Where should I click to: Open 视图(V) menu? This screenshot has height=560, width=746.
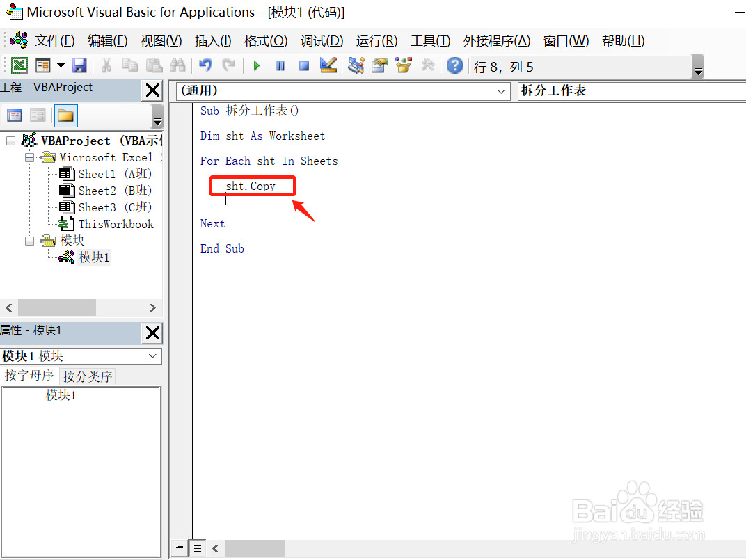click(161, 41)
